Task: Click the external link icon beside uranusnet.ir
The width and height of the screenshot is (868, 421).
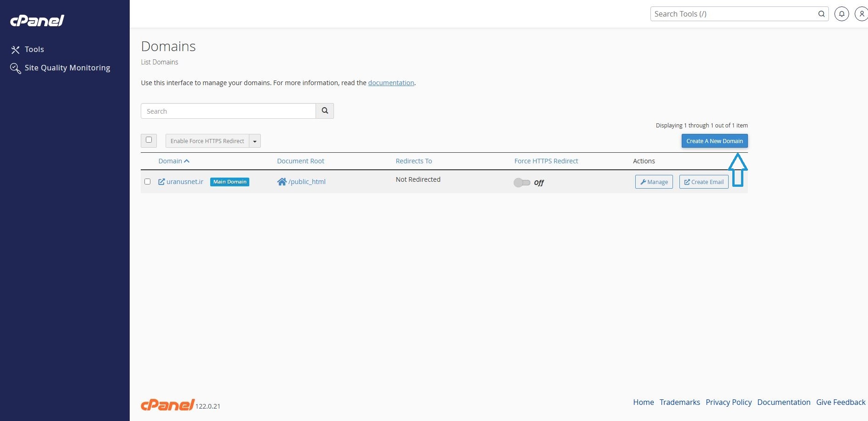Action: (x=161, y=182)
